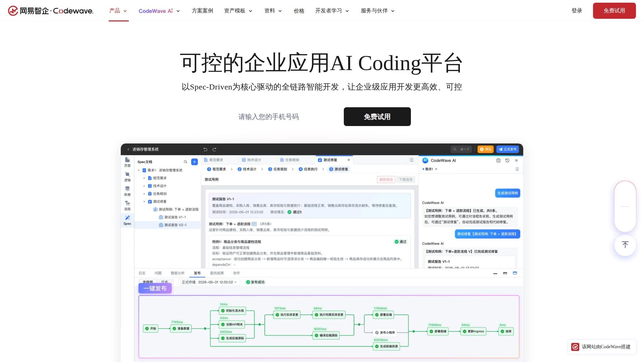
Task: Open the 智能分析 bottom tab
Action: point(177,273)
